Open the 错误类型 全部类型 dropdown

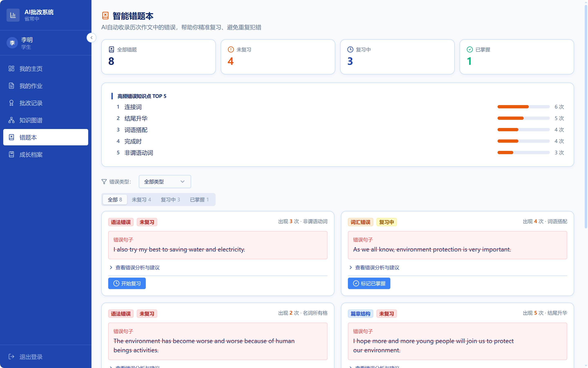tap(165, 182)
